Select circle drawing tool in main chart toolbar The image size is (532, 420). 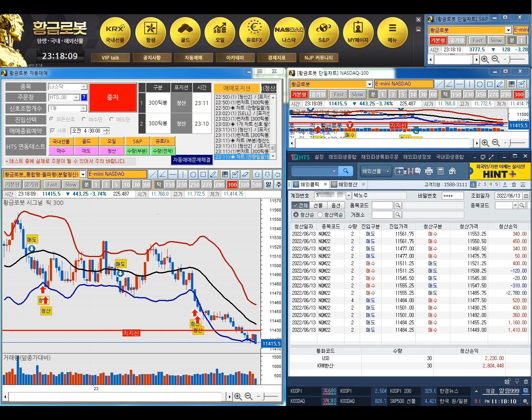tap(193, 174)
